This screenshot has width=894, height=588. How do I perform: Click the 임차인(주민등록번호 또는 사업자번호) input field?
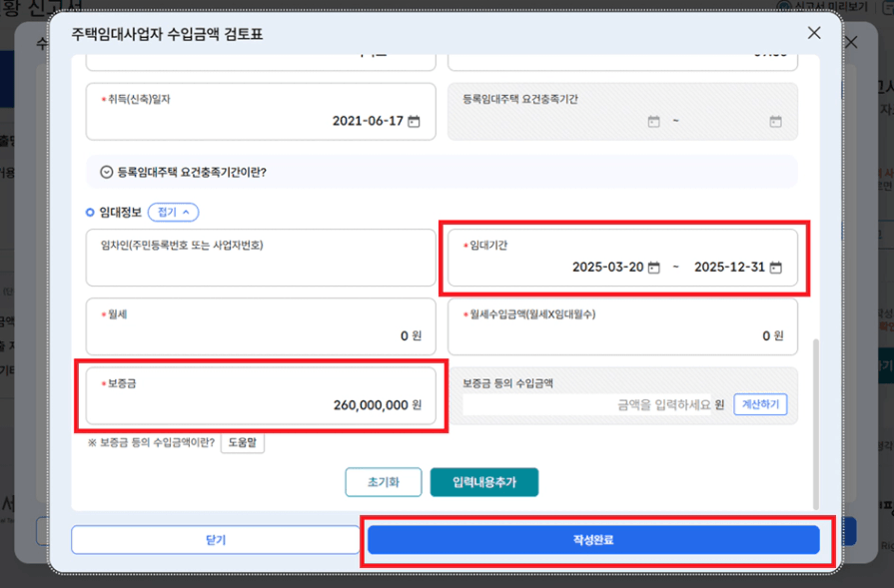[x=261, y=258]
